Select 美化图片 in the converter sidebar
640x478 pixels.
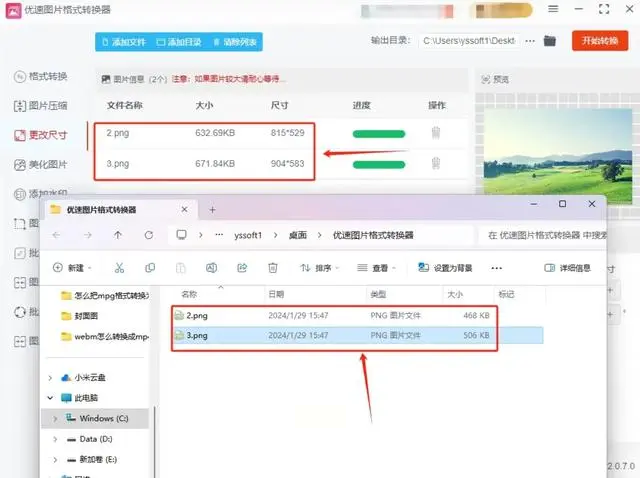coord(41,165)
